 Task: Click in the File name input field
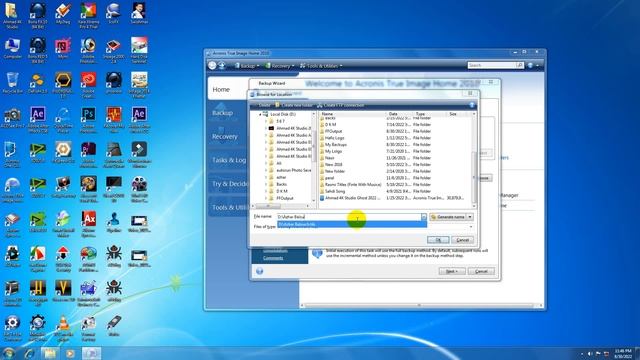pos(349,217)
